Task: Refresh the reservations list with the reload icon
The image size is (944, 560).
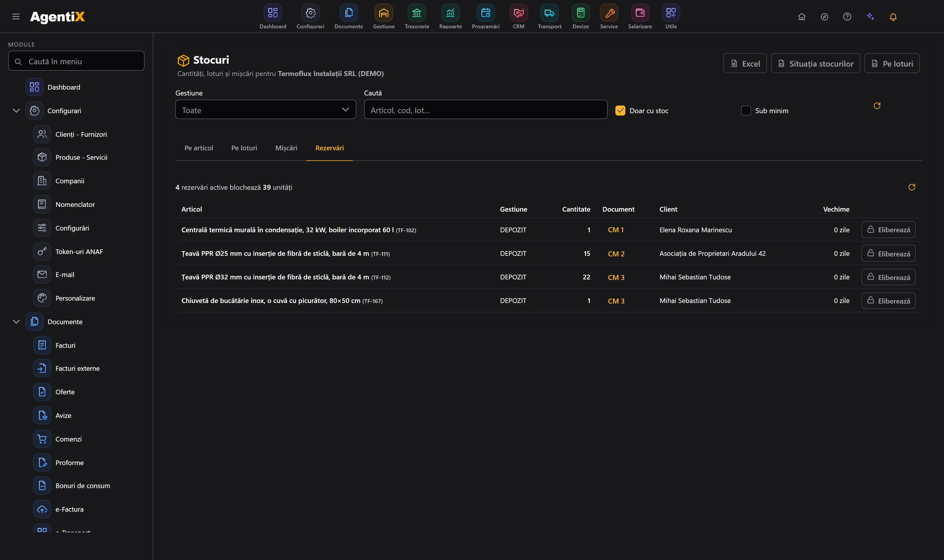Action: [912, 187]
